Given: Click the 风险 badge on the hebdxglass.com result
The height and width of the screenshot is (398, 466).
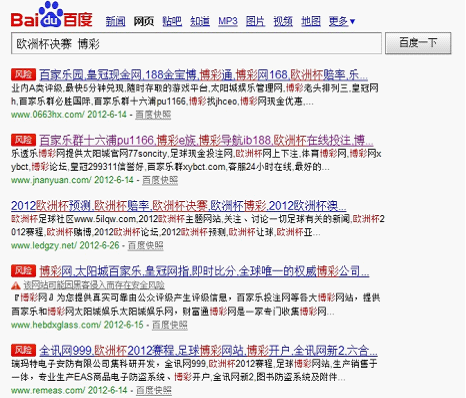Looking at the screenshot, I should point(23,271).
